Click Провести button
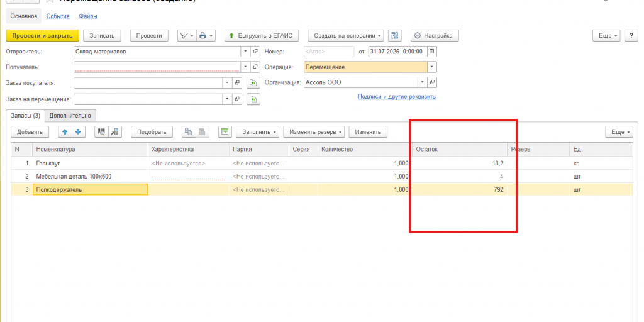The height and width of the screenshot is (322, 644). [x=149, y=36]
